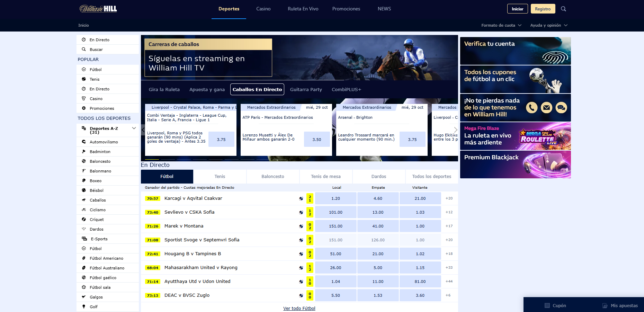Click the Críquet icon
Viewport: 644px width, 312px height.
(x=84, y=220)
